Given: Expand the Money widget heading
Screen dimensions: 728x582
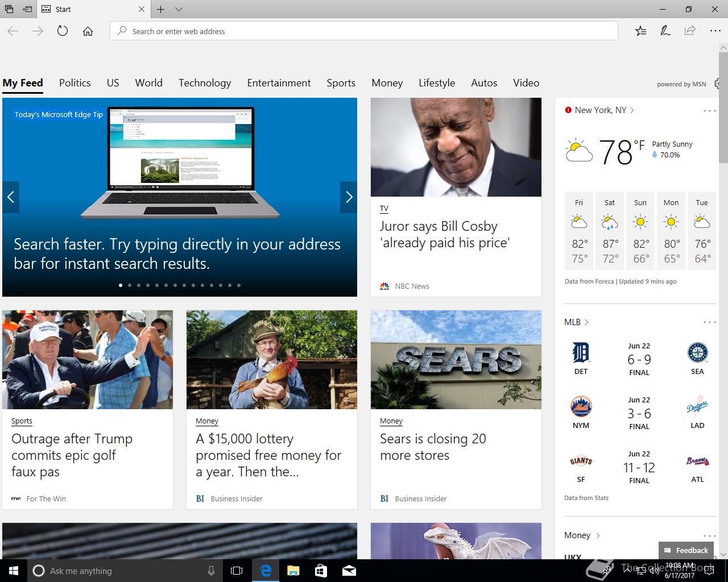Looking at the screenshot, I should coord(582,535).
